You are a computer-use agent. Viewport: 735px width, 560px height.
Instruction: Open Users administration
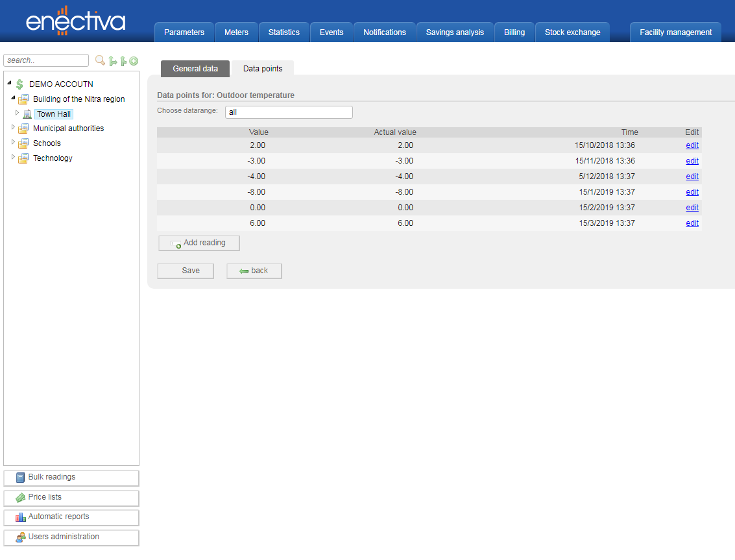coord(71,537)
